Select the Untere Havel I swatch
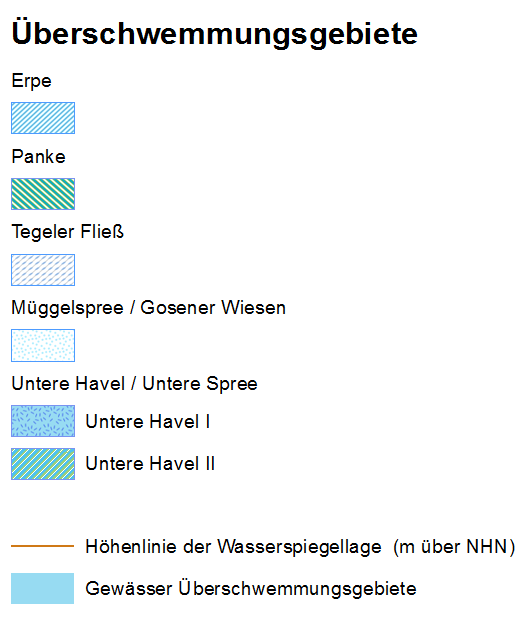Screen dimensions: 525x626 click(43, 421)
